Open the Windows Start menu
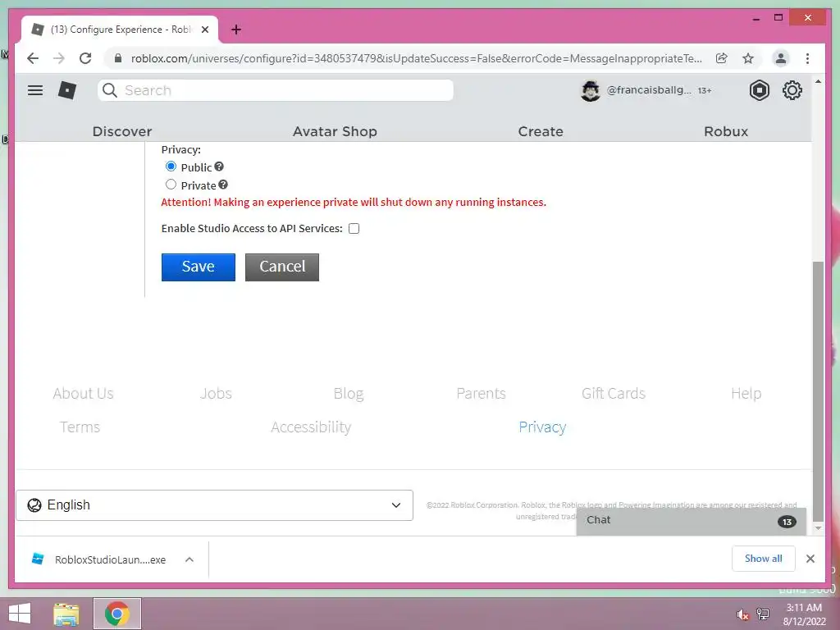 click(20, 614)
